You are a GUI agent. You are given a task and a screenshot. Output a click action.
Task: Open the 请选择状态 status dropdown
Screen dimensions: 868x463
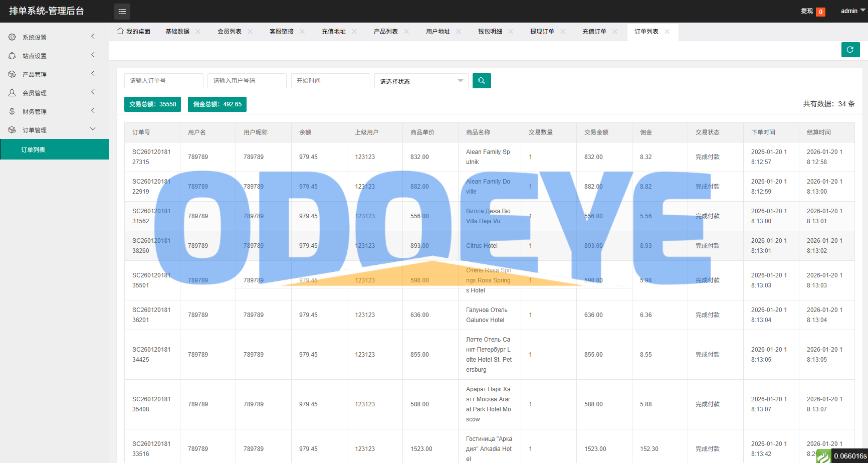point(421,81)
